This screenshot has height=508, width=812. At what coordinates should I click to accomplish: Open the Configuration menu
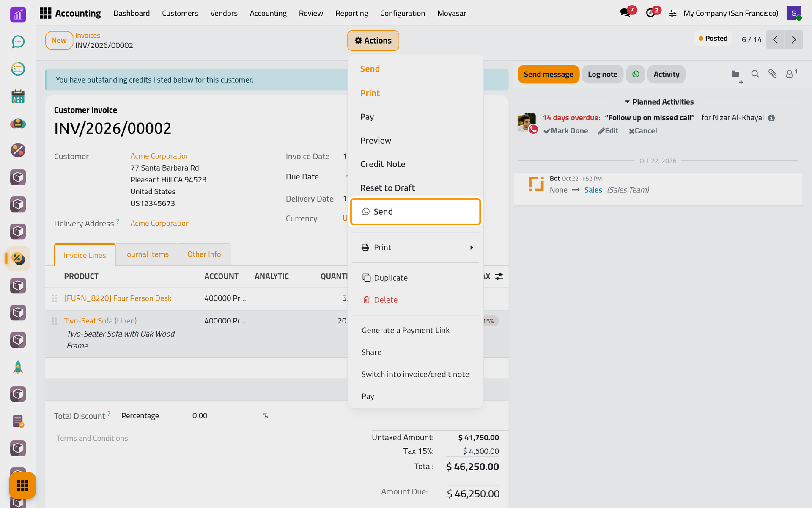tap(403, 13)
